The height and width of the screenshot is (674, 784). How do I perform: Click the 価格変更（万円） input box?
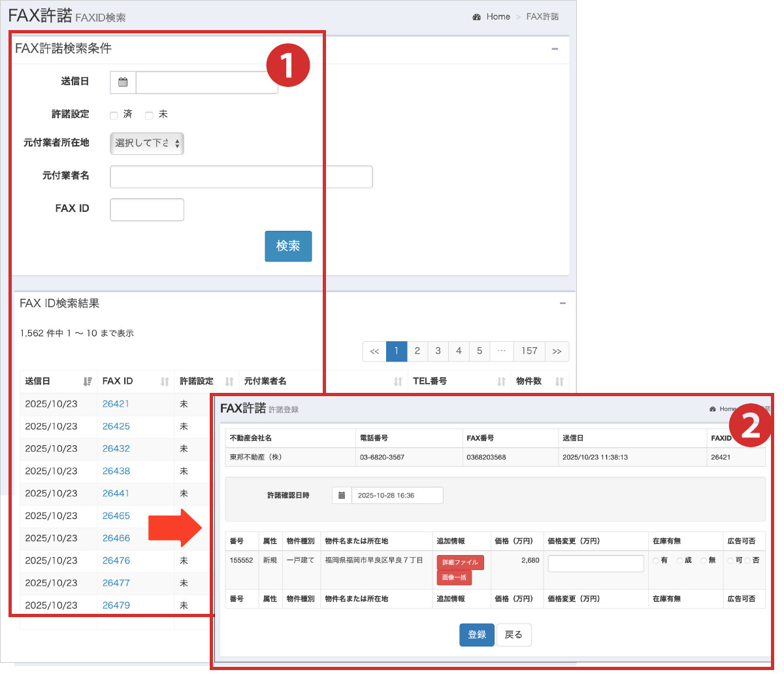click(x=596, y=564)
